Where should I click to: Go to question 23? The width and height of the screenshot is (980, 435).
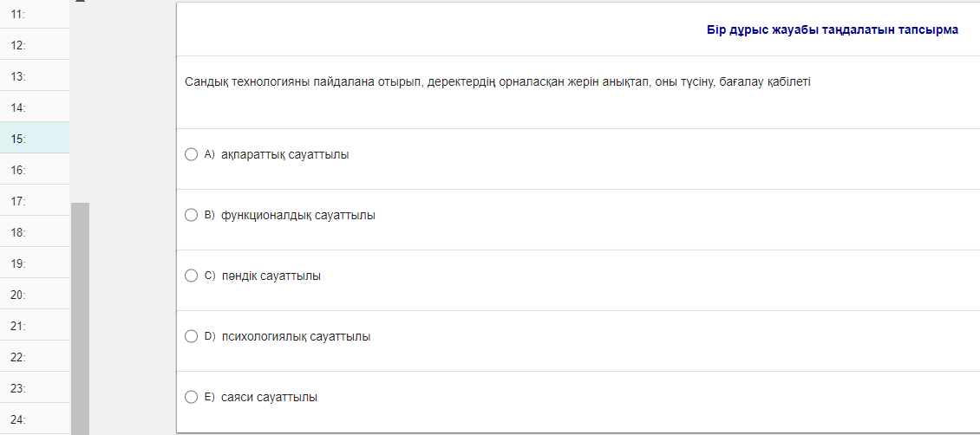[x=35, y=388]
